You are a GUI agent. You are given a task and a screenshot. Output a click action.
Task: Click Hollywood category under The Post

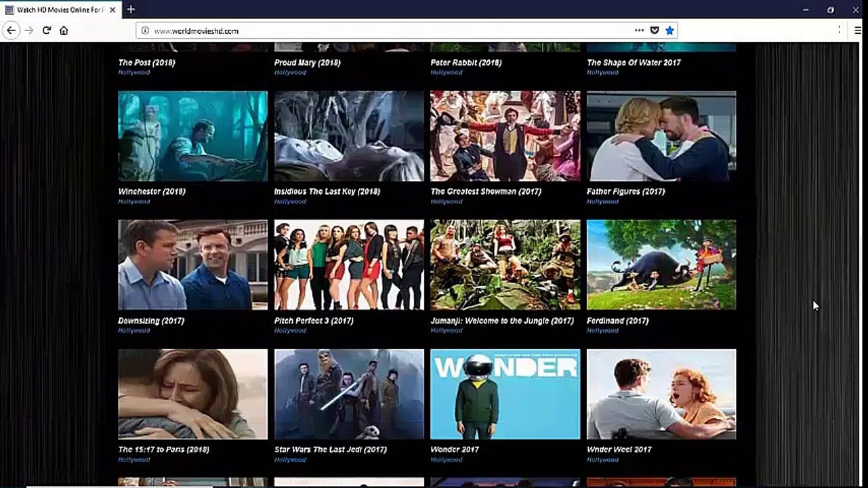click(134, 73)
